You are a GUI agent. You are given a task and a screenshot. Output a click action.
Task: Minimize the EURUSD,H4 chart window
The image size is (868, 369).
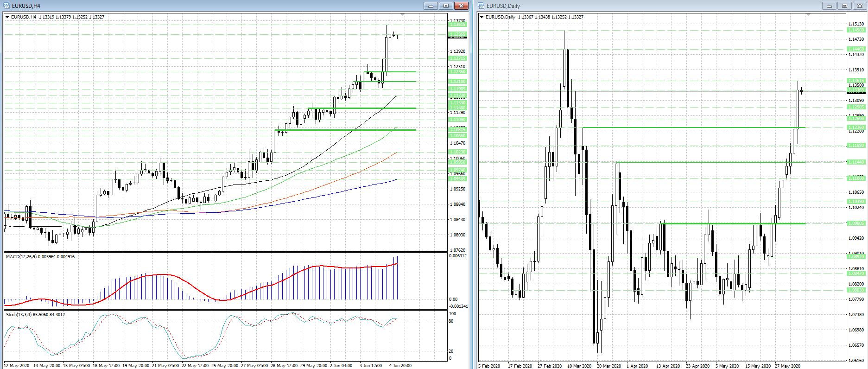(431, 6)
